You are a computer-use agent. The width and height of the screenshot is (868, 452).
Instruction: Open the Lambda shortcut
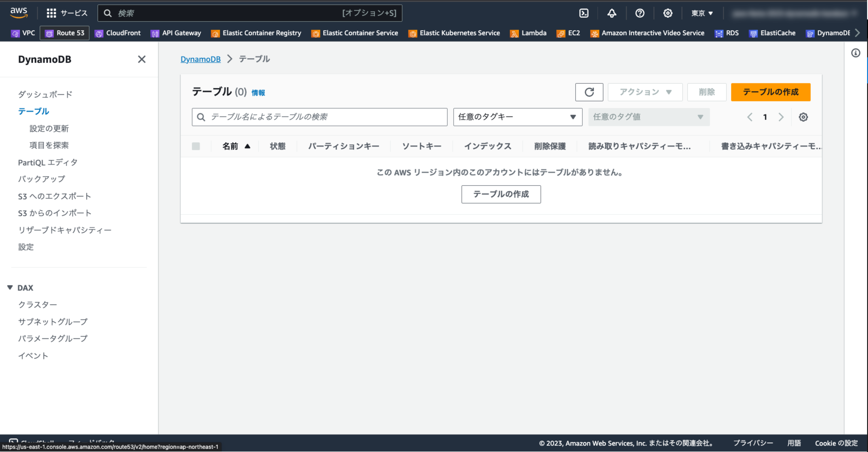coord(528,33)
